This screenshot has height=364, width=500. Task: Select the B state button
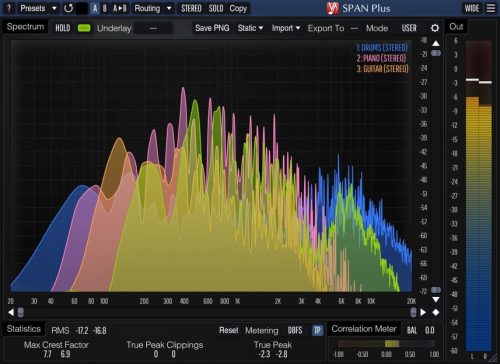tap(105, 8)
